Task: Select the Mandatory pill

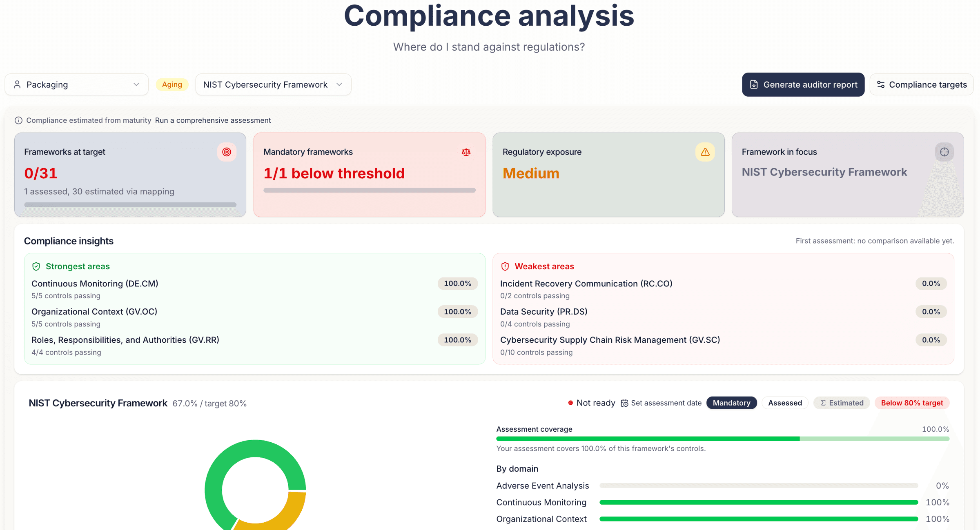Action: tap(731, 403)
